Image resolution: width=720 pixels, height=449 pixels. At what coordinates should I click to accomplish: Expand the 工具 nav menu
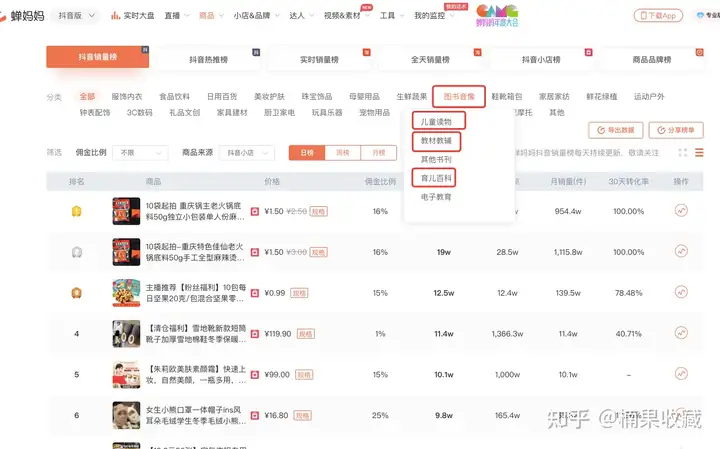(x=392, y=16)
